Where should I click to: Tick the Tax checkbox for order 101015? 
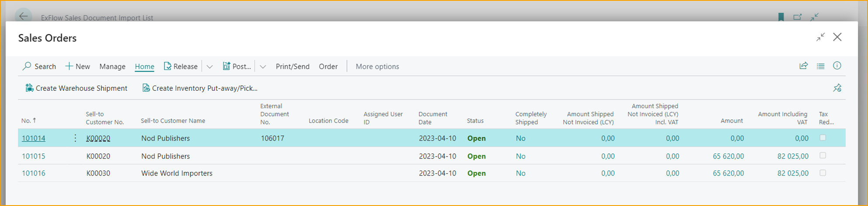(x=823, y=156)
